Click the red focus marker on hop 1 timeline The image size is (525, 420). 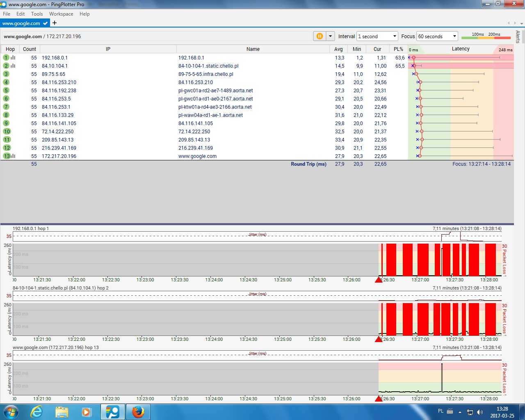click(379, 280)
